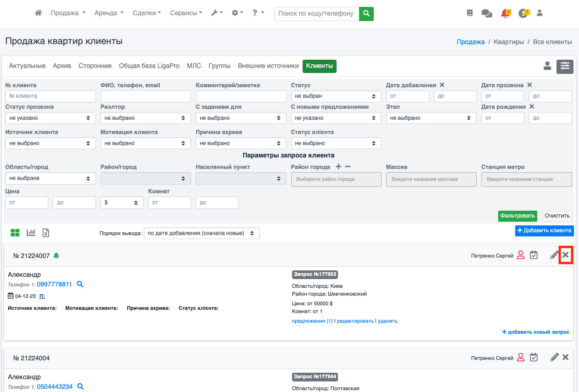The height and width of the screenshot is (392, 579).
Task: Delete client № 21224007 using X icon
Action: pos(566,255)
